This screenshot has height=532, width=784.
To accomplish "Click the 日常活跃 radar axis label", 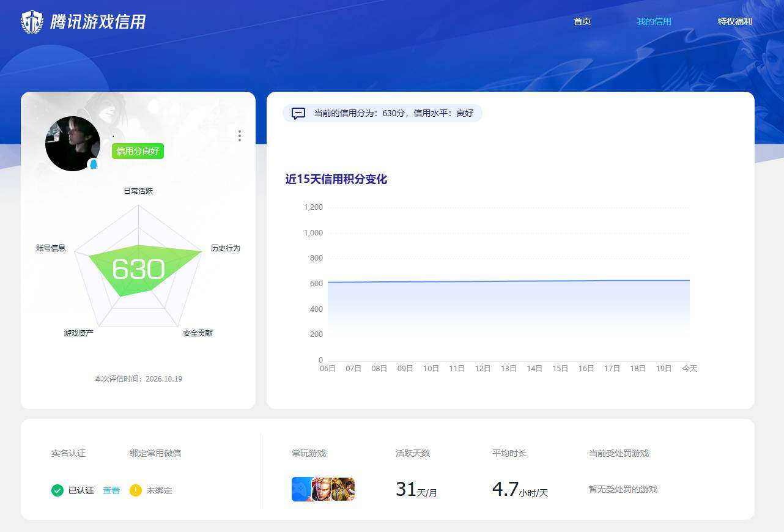I will (x=138, y=191).
